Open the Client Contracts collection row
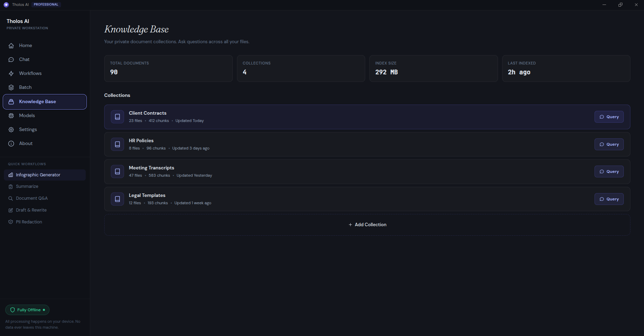 pyautogui.click(x=367, y=117)
